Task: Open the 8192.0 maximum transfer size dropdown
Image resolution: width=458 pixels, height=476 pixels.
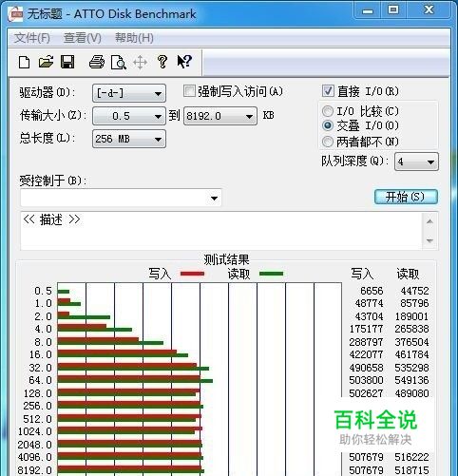Action: 220,116
